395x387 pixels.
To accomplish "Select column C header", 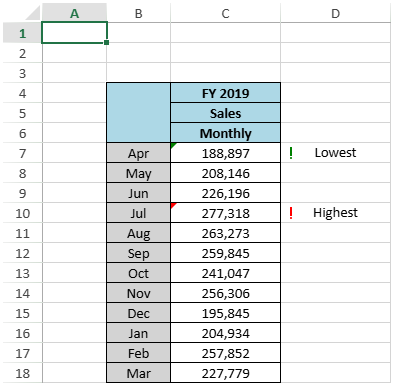I will point(225,13).
